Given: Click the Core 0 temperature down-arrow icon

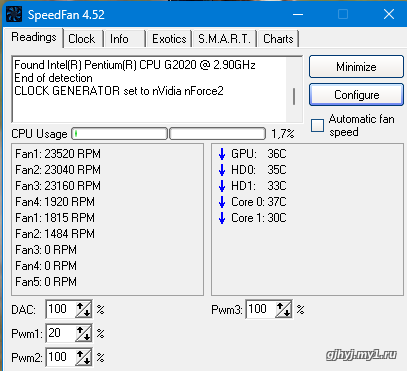Looking at the screenshot, I should coord(222,202).
